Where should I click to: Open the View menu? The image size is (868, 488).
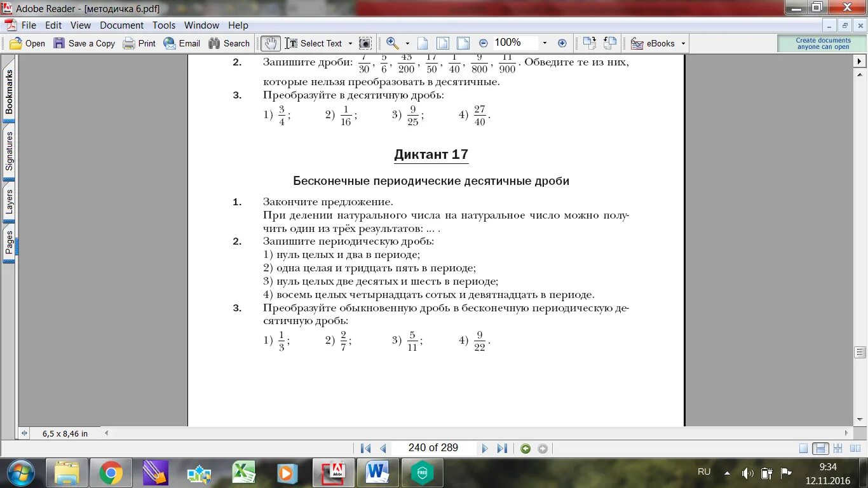coord(81,25)
